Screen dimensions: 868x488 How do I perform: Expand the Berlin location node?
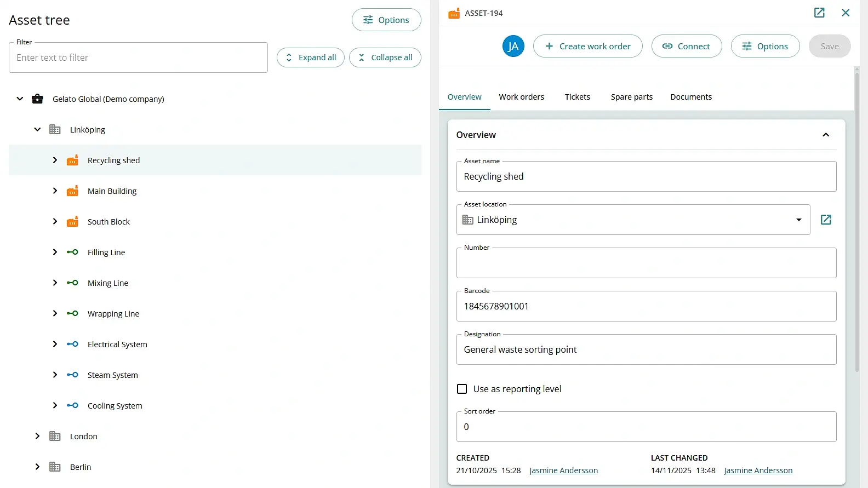click(37, 467)
